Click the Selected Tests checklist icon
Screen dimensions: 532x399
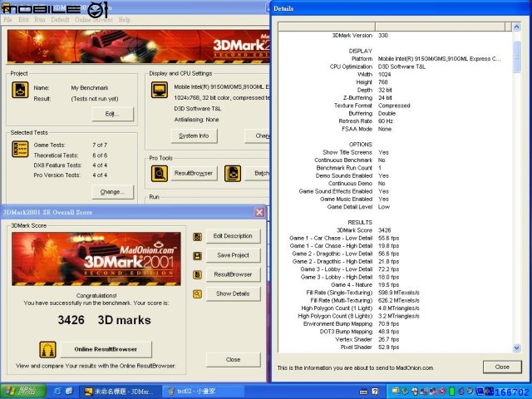[20, 149]
